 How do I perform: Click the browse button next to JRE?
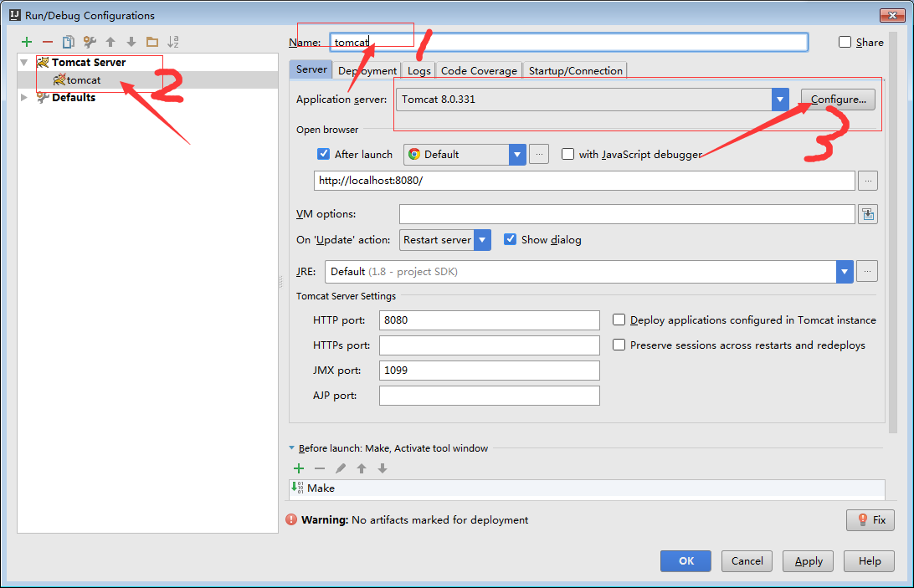867,272
